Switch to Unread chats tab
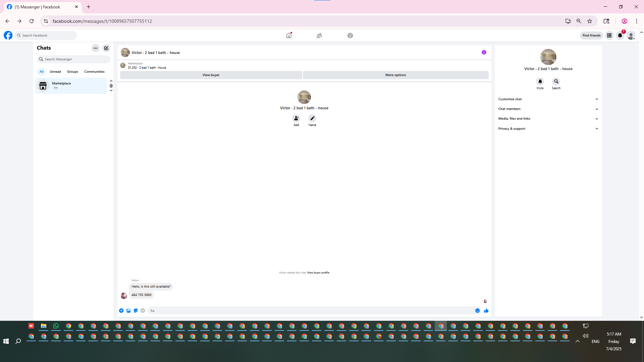Image resolution: width=644 pixels, height=362 pixels. [55, 72]
